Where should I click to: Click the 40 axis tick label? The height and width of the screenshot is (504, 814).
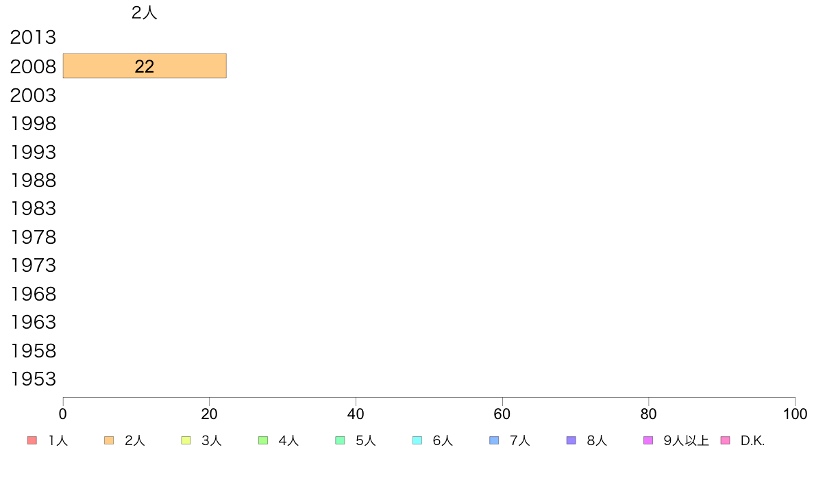(356, 414)
